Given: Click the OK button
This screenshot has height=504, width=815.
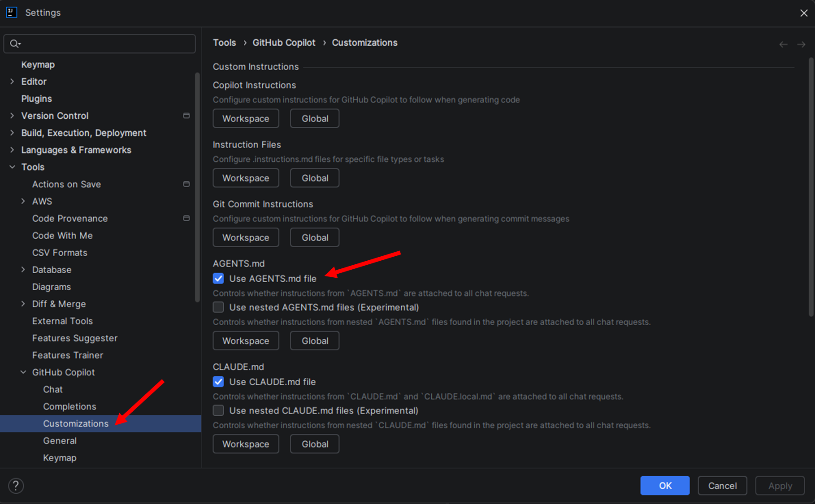Looking at the screenshot, I should click(x=665, y=485).
